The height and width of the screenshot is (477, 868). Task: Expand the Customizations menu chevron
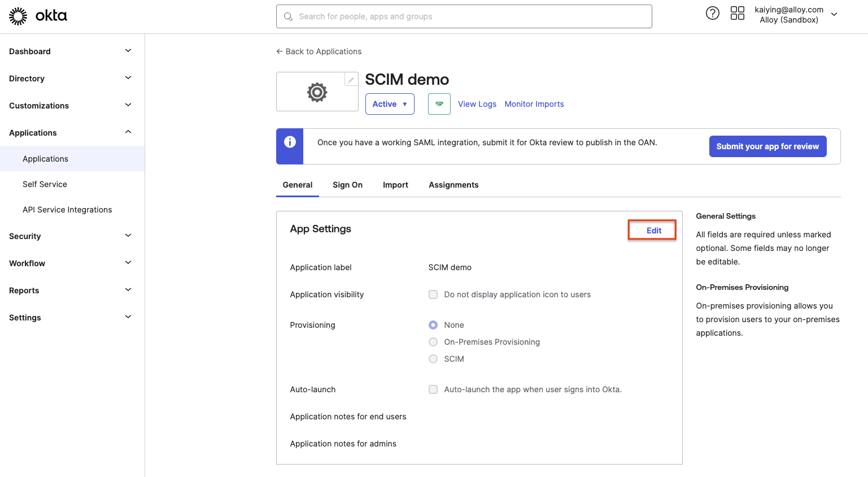click(x=128, y=105)
